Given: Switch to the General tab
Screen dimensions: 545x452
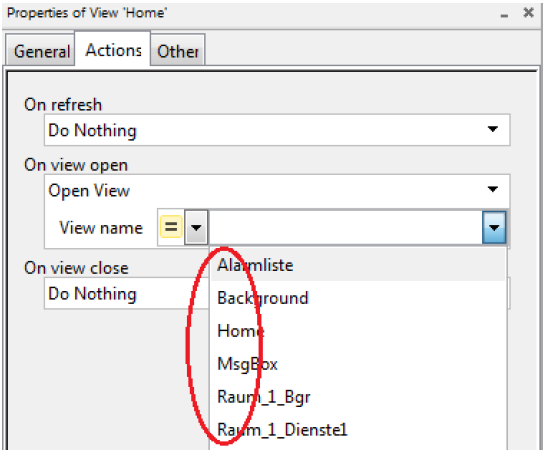Looking at the screenshot, I should pyautogui.click(x=40, y=49).
